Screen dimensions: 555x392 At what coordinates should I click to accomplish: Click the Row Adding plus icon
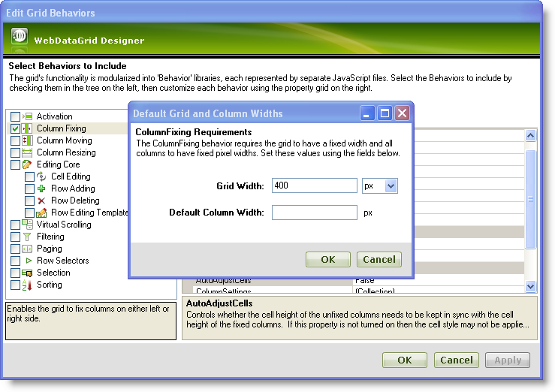[x=41, y=188]
